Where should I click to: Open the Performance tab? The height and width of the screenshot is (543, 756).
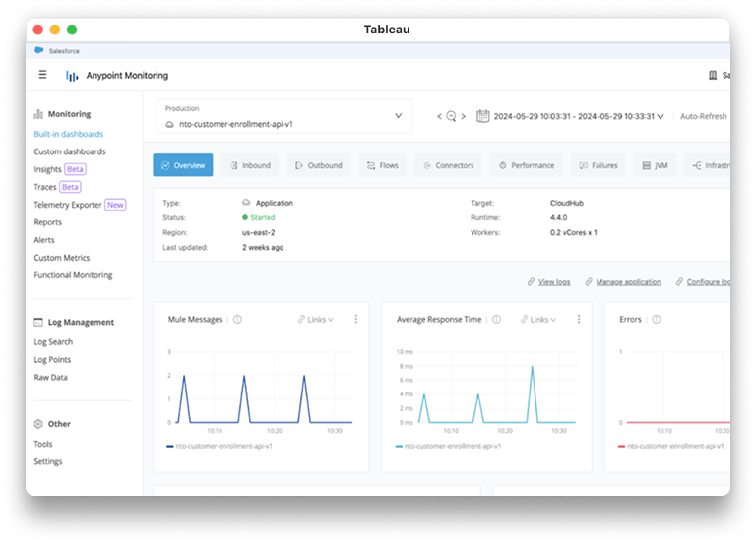coord(526,165)
